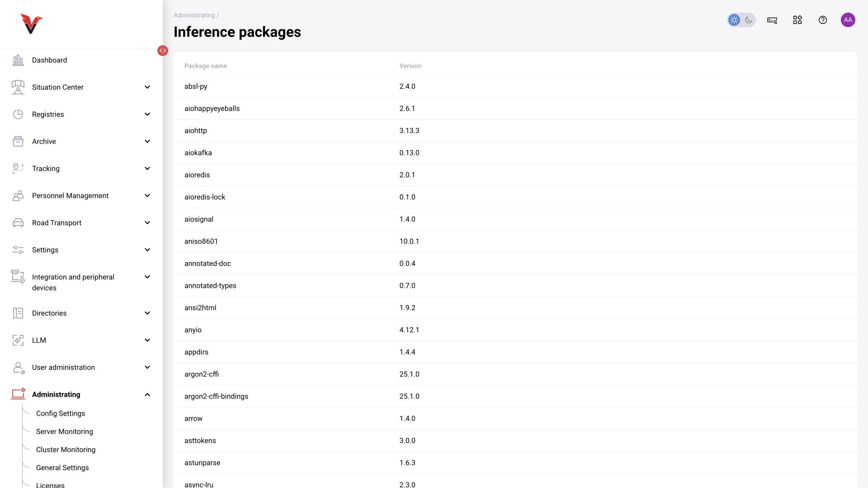Select the annotated-types package name

point(210,286)
